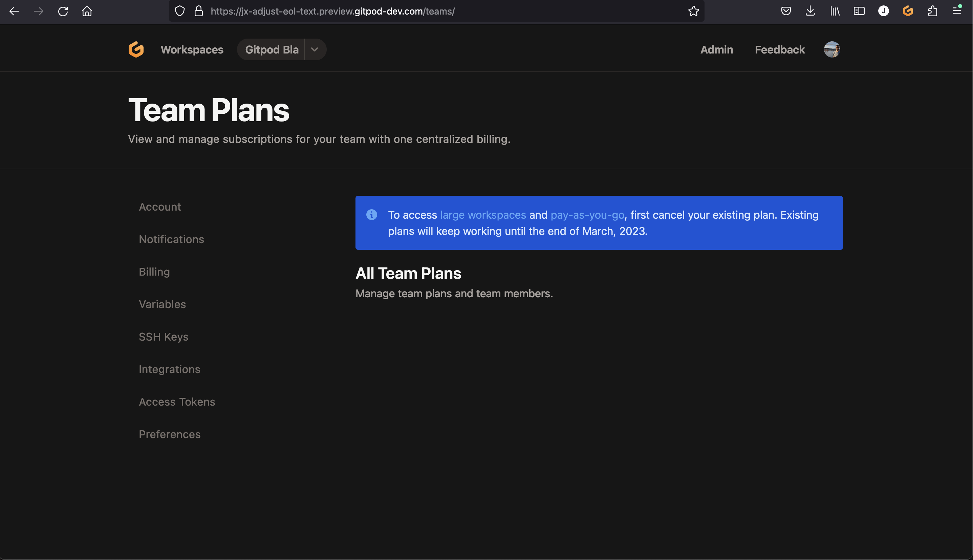
Task: Click the browser forward arrow
Action: [x=39, y=12]
